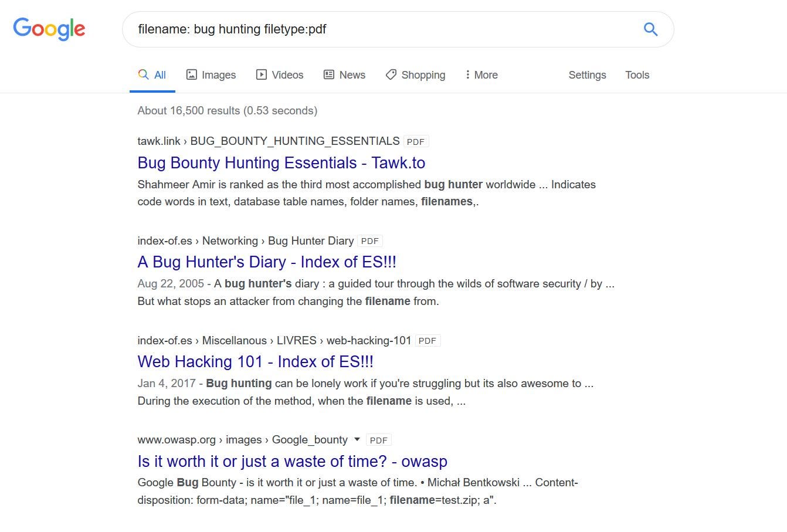Open search Settings

coord(587,75)
